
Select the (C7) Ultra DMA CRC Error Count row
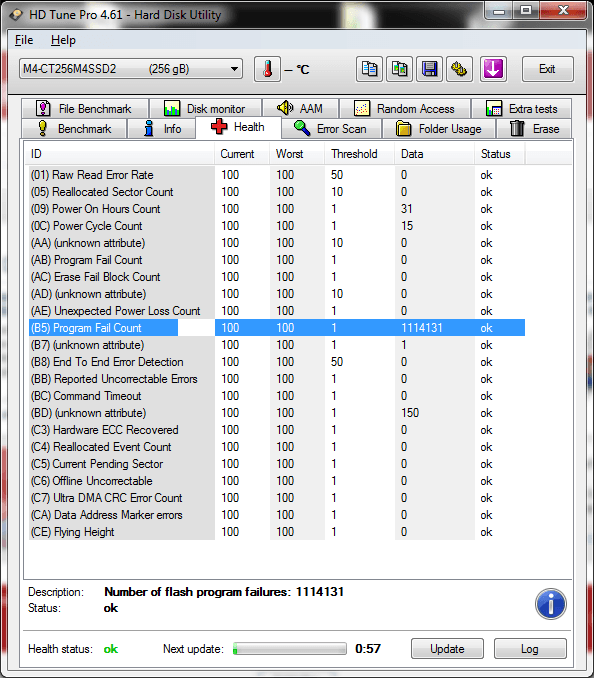point(277,498)
